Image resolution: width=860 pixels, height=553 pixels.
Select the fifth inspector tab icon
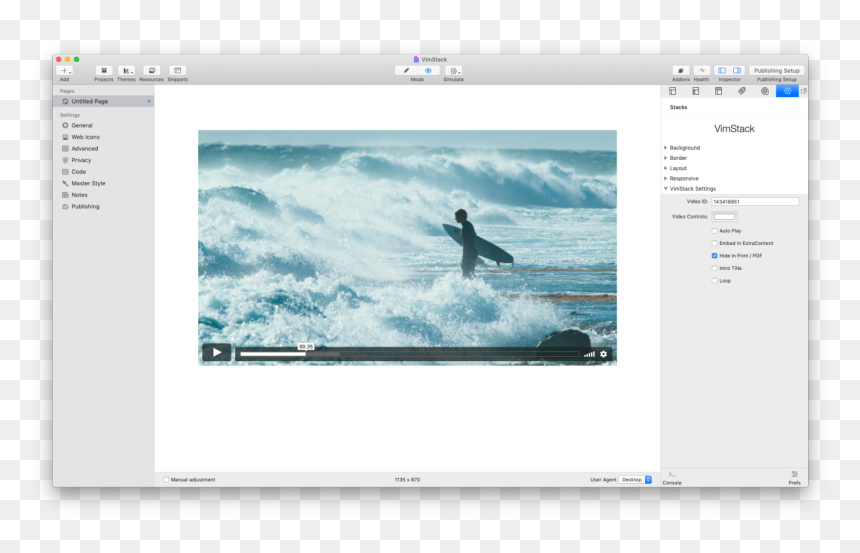coord(765,91)
